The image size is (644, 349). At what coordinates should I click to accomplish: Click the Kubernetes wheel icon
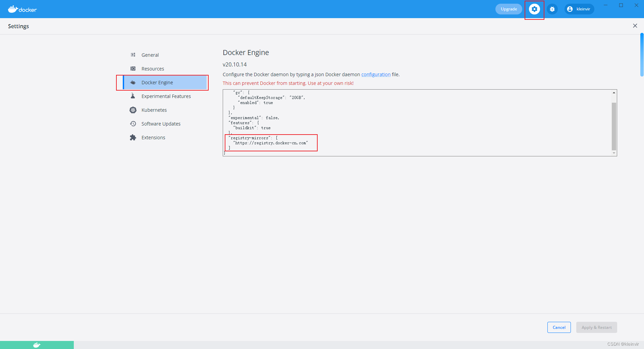[133, 110]
